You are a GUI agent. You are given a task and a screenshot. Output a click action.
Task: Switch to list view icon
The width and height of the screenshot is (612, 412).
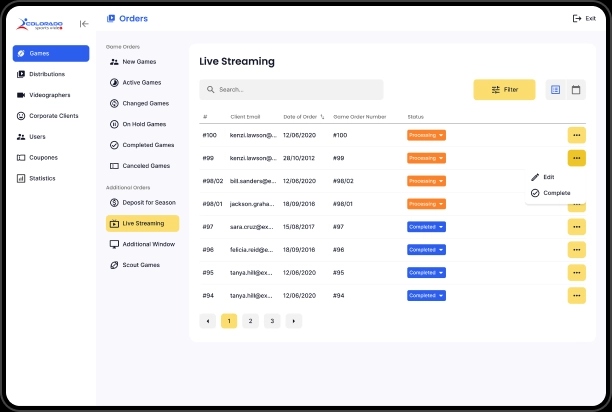pyautogui.click(x=555, y=90)
